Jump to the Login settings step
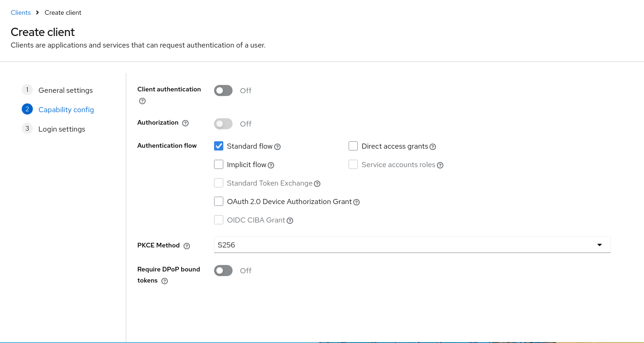The image size is (644, 343). [61, 129]
